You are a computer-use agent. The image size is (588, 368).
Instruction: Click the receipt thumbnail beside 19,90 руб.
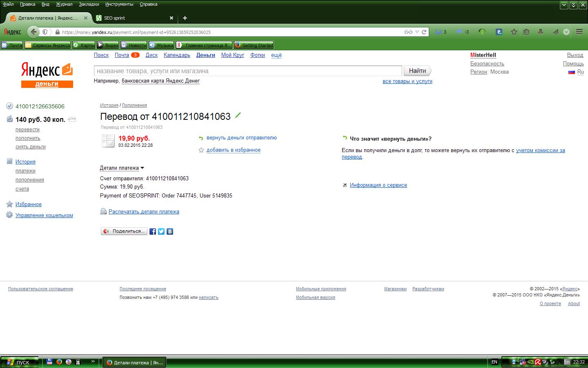pyautogui.click(x=108, y=141)
